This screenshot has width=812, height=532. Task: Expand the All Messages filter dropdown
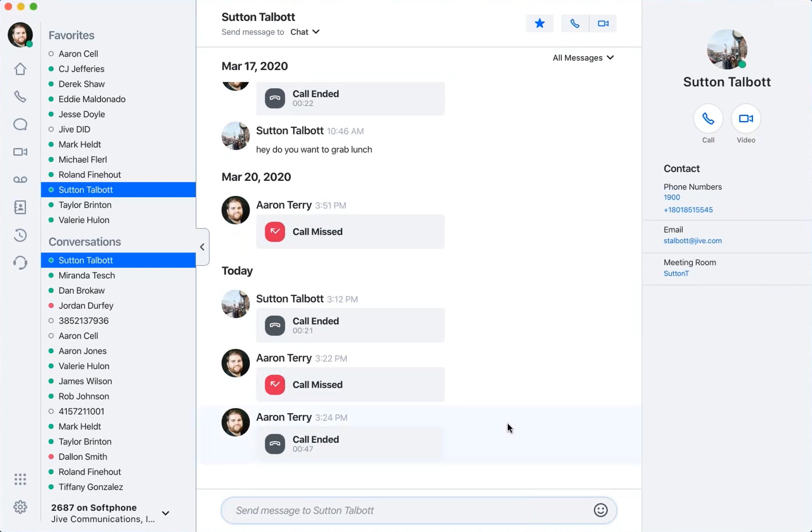pos(584,58)
